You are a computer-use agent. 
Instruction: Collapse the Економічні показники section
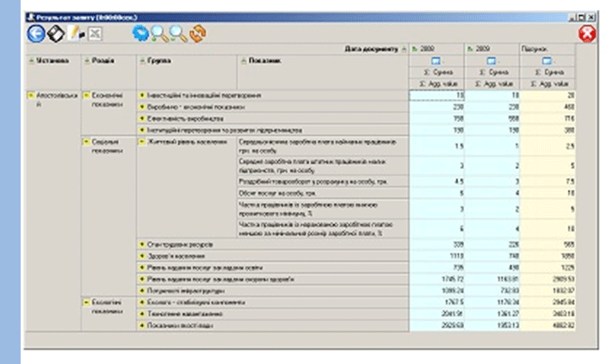coord(85,95)
